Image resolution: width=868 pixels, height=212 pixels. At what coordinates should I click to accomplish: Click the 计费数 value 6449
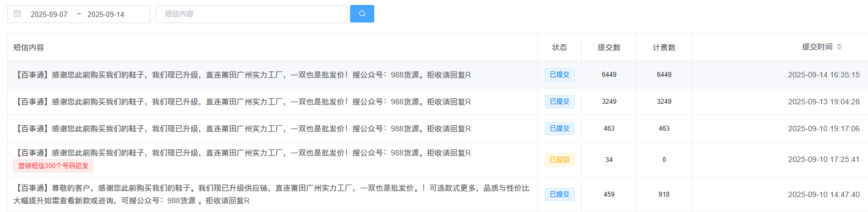pyautogui.click(x=664, y=75)
